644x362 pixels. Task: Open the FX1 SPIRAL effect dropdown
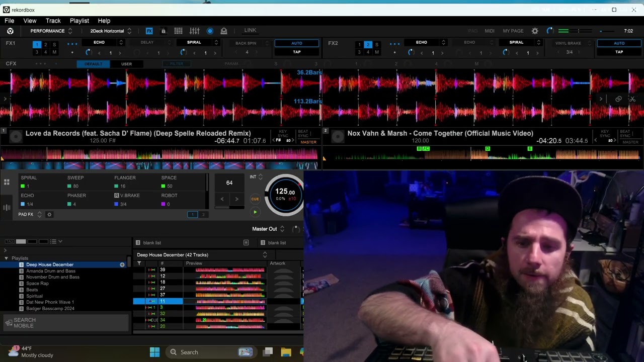pos(198,43)
